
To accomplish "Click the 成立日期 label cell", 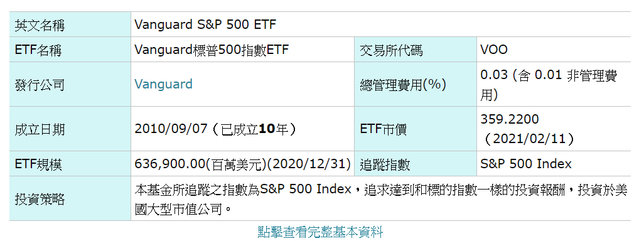I will (70, 129).
